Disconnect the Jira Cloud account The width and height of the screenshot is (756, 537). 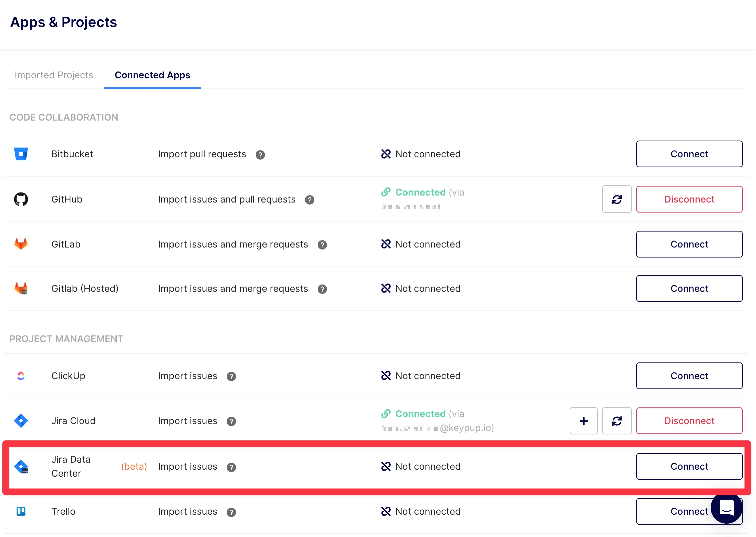(689, 421)
